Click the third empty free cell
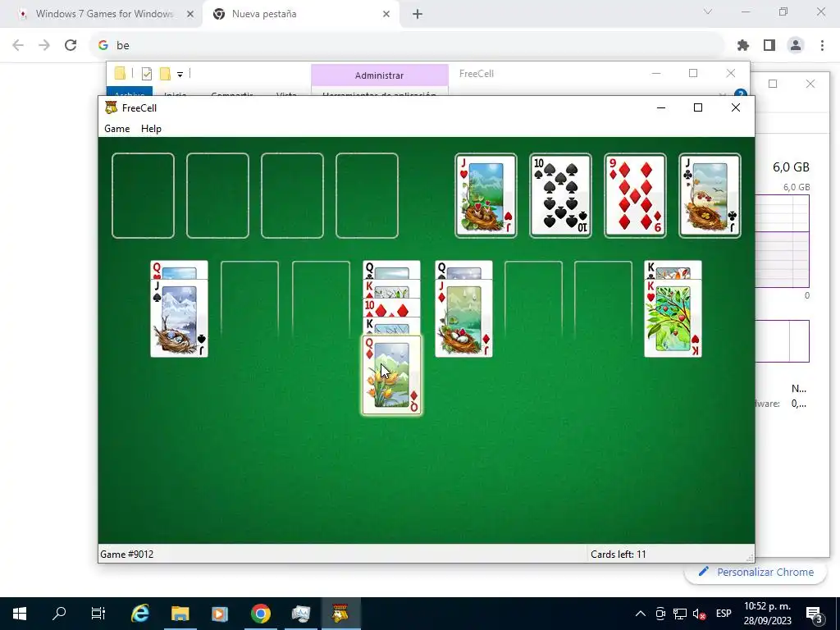Image resolution: width=840 pixels, height=630 pixels. [292, 195]
